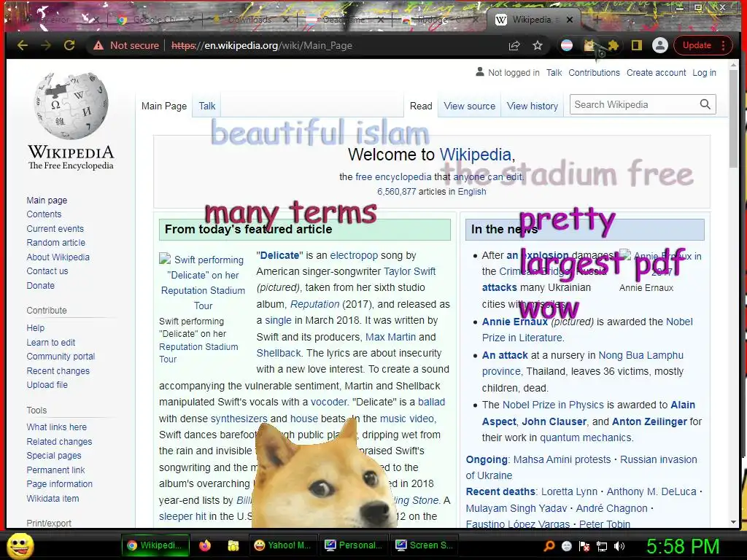Open the folder icon in taskbar
Image resolution: width=747 pixels, height=560 pixels.
pos(233,545)
